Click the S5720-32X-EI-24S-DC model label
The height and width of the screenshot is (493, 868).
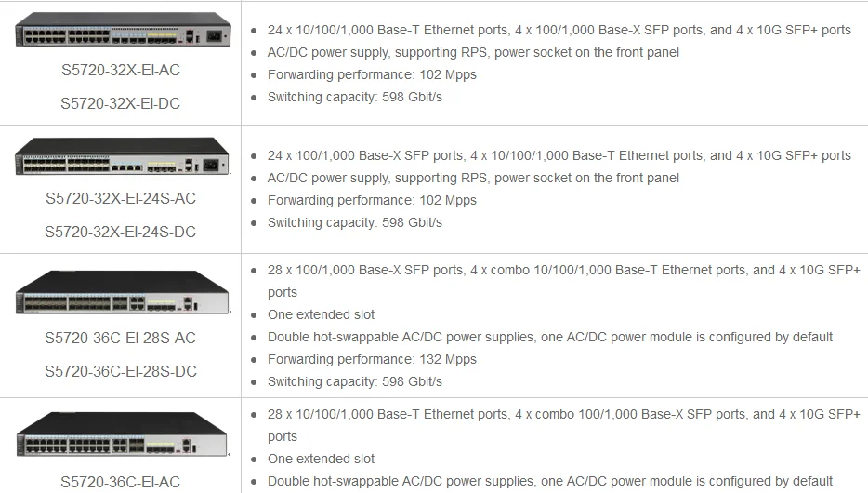[121, 232]
